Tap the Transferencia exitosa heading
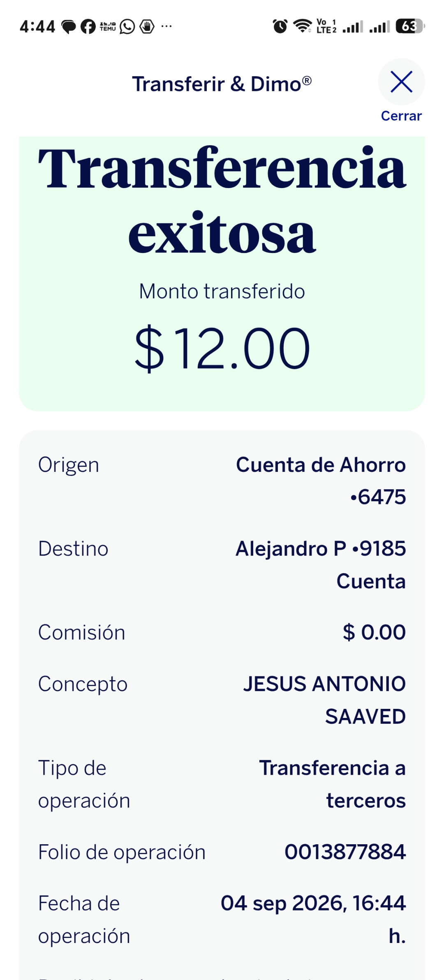This screenshot has width=444, height=980. tap(222, 200)
